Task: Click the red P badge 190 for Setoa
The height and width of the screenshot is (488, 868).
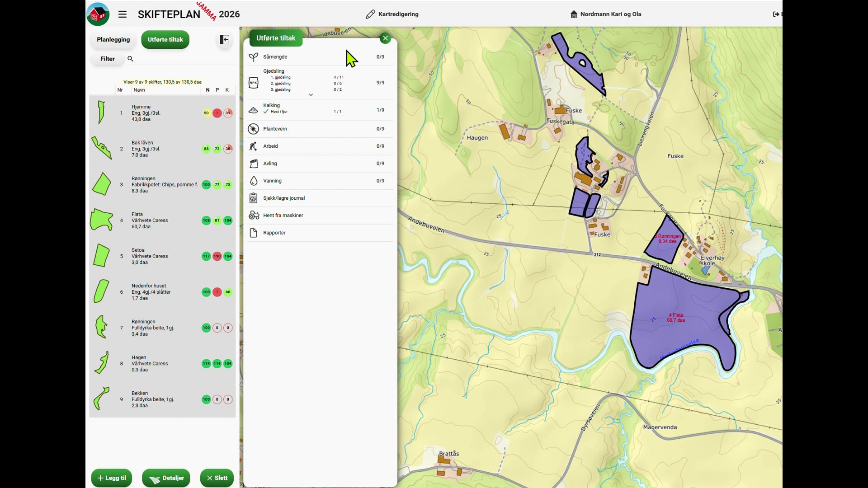Action: (x=217, y=256)
